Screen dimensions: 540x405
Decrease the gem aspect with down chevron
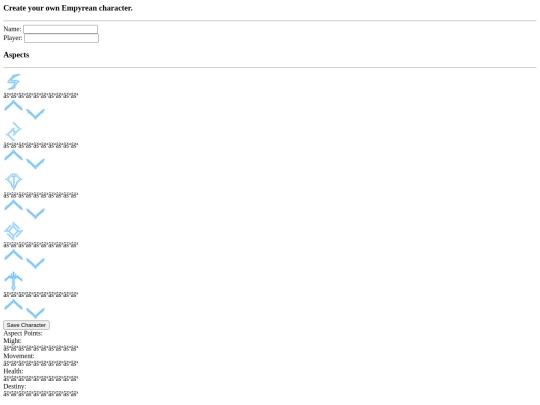click(x=35, y=214)
